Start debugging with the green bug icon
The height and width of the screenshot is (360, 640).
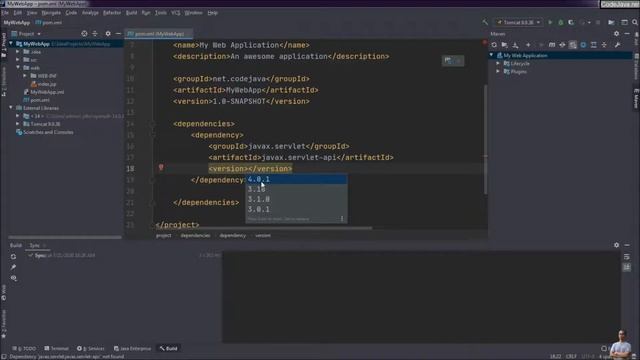click(561, 22)
